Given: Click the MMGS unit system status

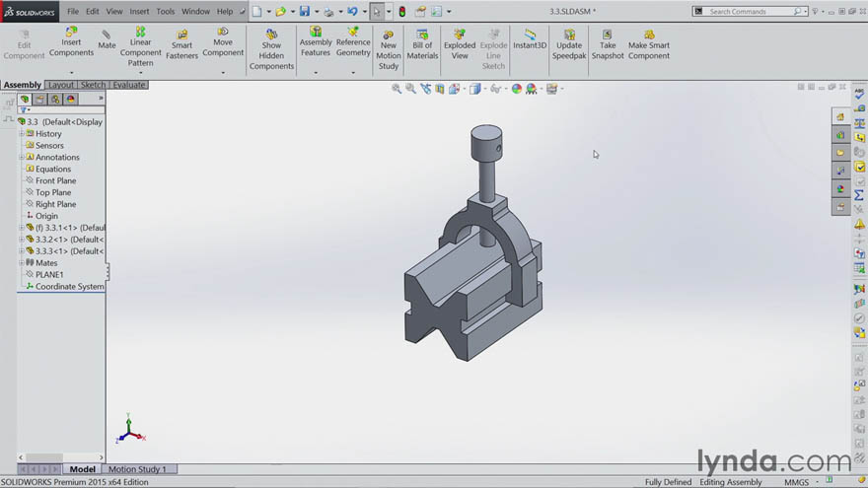Looking at the screenshot, I should point(796,482).
